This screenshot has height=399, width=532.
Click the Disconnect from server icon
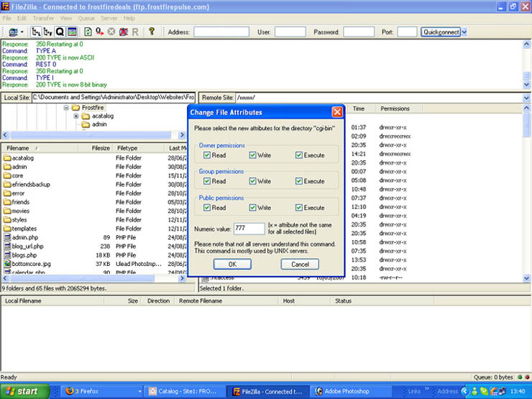[123, 32]
